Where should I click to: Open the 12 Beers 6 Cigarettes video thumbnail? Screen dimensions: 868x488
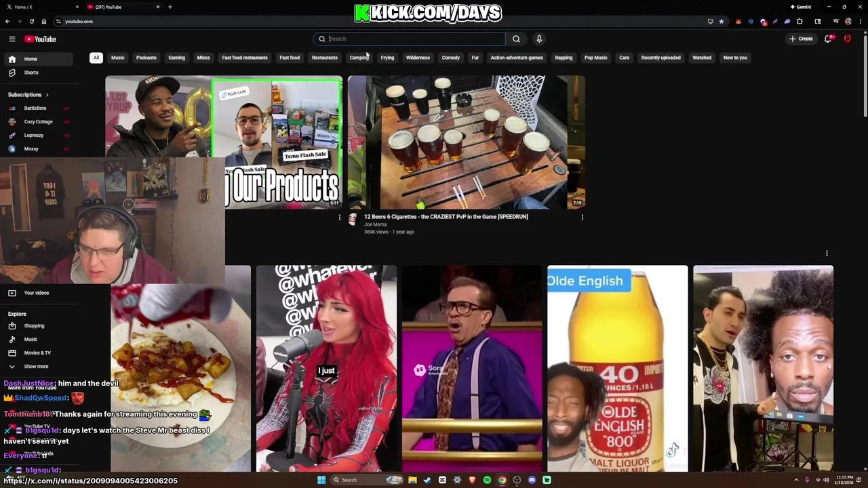click(466, 142)
